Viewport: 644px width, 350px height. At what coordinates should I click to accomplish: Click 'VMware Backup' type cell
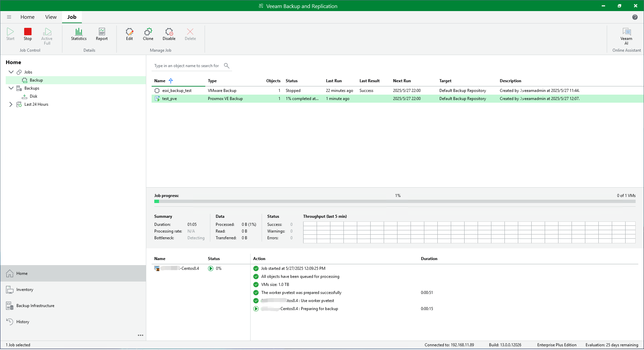[222, 91]
